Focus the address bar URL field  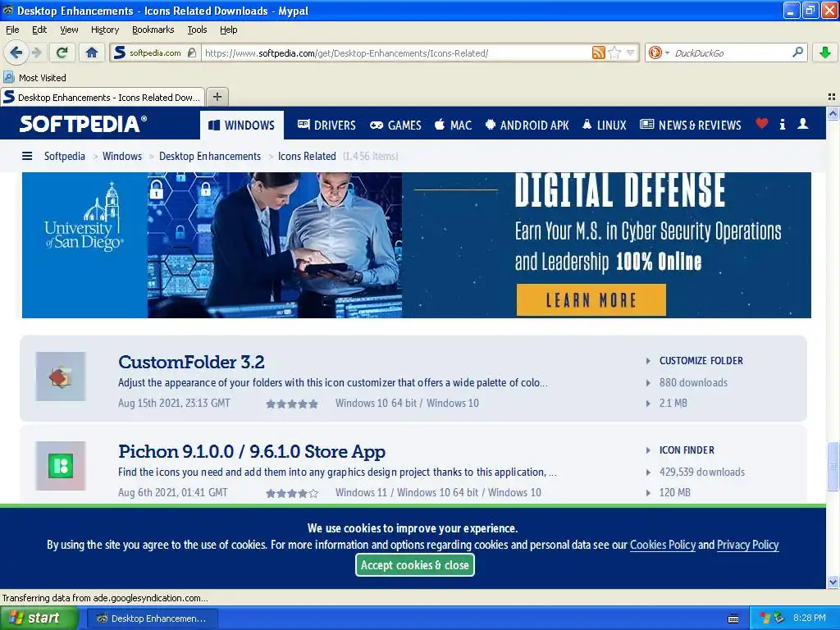396,53
